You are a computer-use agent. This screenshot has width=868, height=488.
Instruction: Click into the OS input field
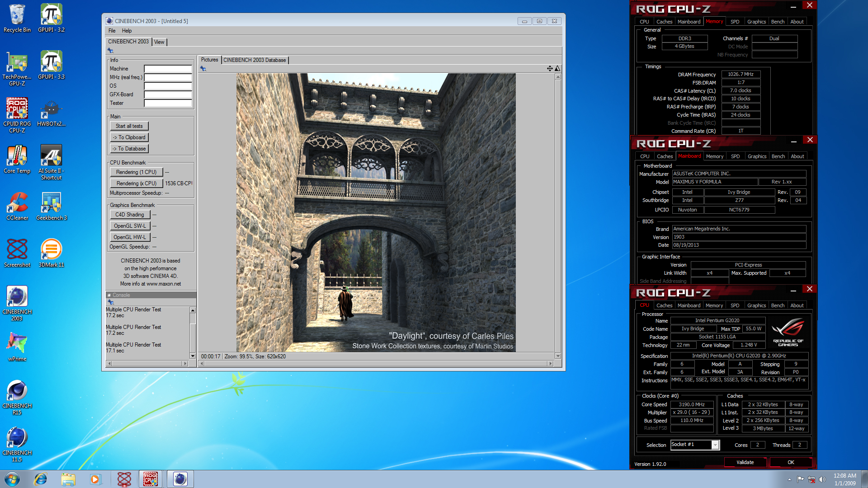click(168, 86)
